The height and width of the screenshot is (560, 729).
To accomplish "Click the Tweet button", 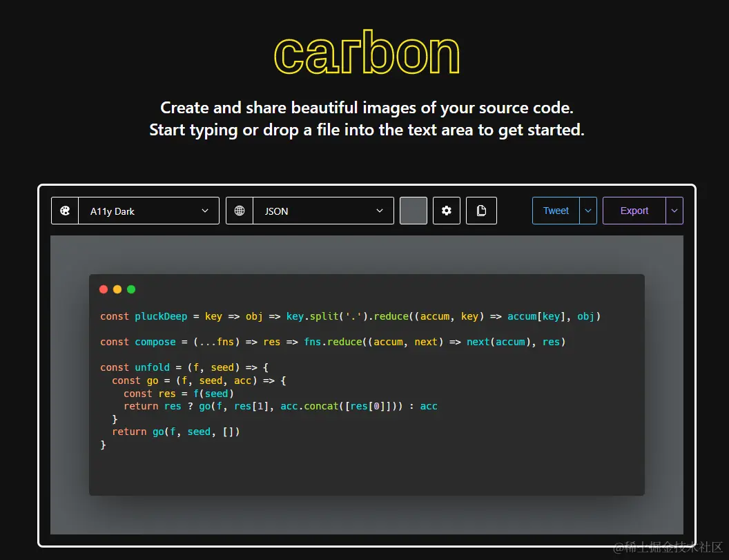I will click(556, 211).
